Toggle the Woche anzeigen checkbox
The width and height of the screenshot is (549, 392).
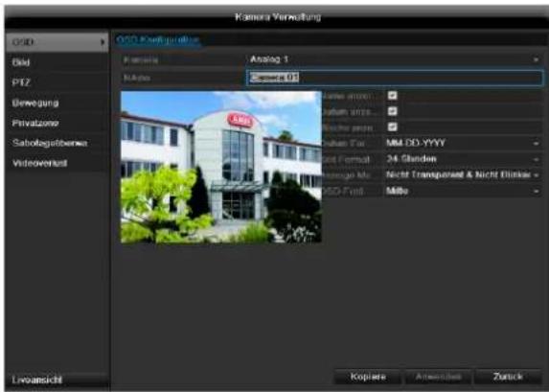tap(393, 127)
